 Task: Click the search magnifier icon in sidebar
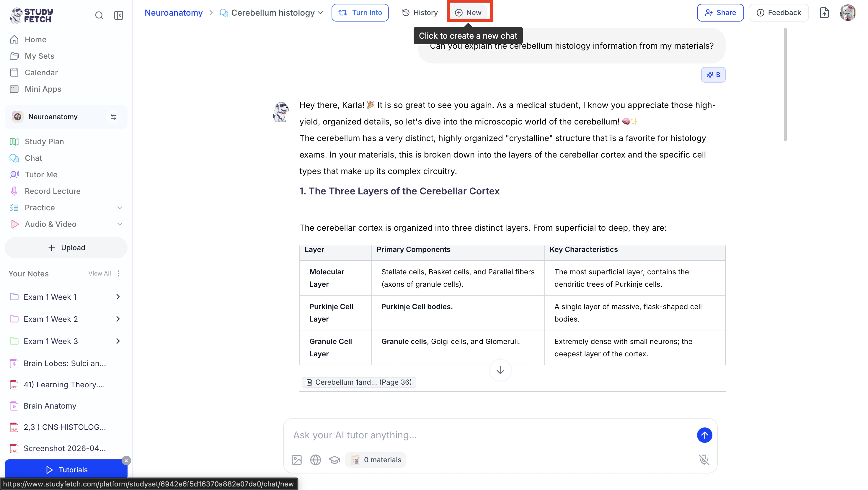[x=99, y=15]
